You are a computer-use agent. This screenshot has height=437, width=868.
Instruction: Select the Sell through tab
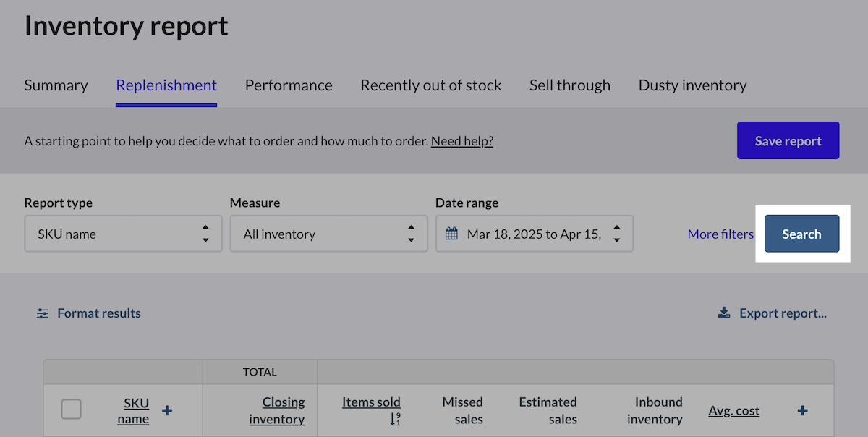(569, 85)
